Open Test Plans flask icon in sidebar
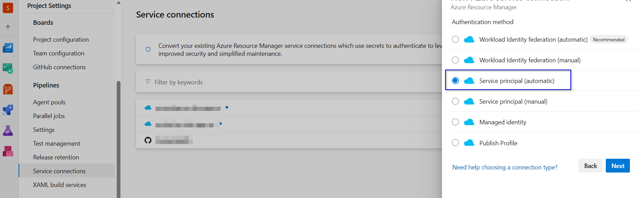This screenshot has width=644, height=198. (8, 131)
